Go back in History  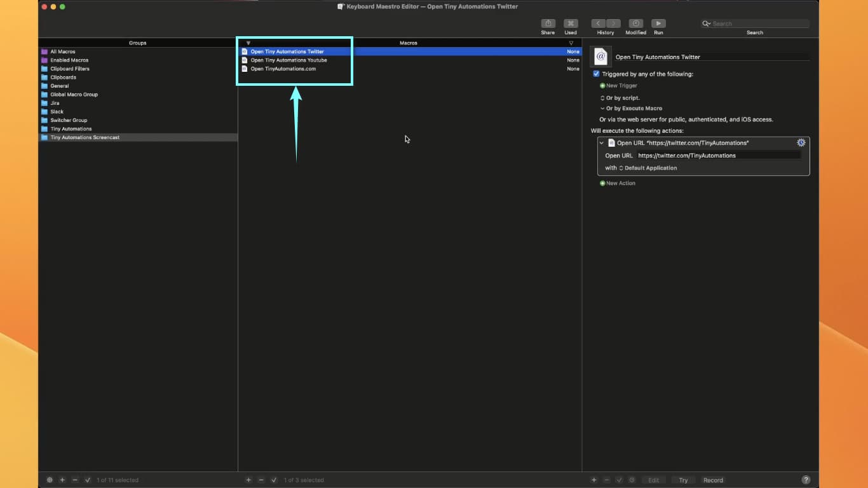(598, 24)
